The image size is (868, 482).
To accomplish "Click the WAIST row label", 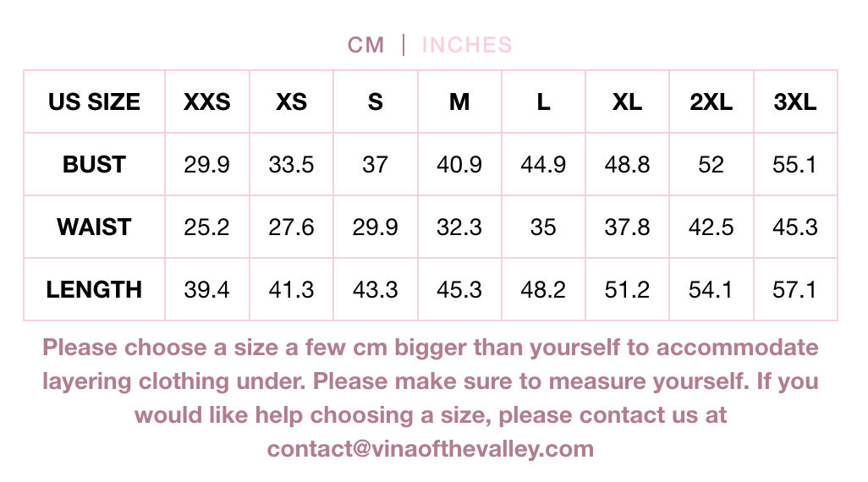I will pyautogui.click(x=94, y=227).
